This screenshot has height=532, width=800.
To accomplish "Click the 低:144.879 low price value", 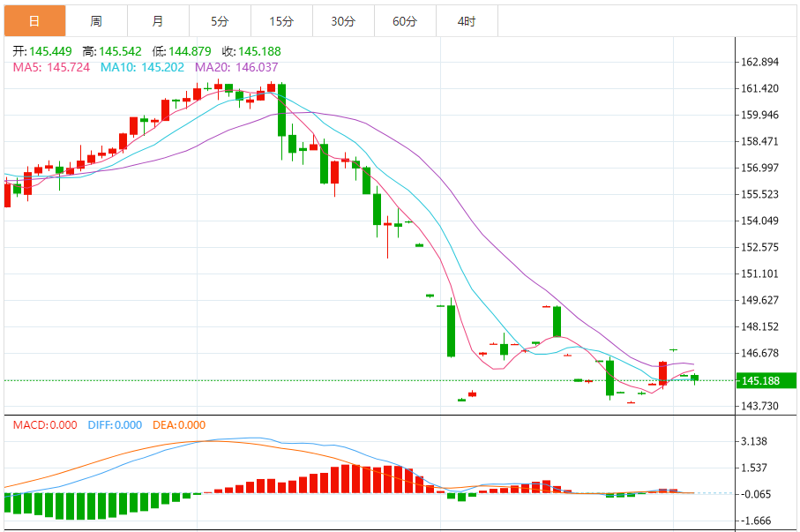I will pyautogui.click(x=182, y=51).
